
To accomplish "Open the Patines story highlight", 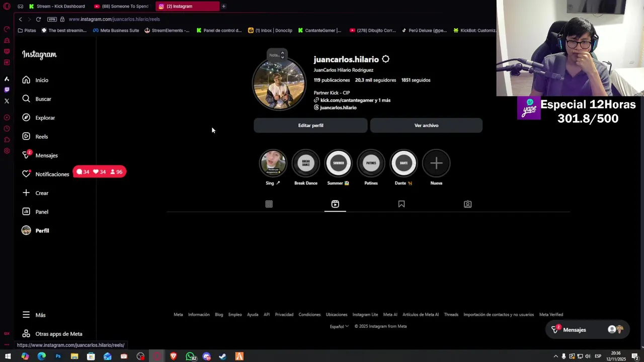I will pos(371,163).
